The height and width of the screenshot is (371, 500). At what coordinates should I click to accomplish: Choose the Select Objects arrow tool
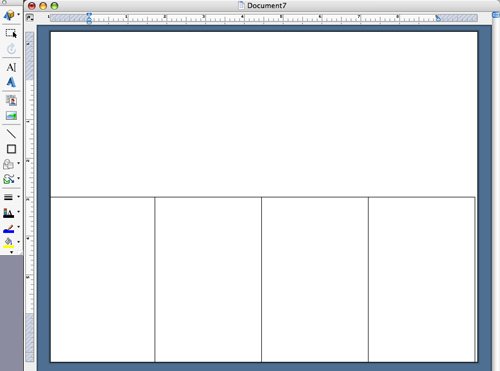point(11,33)
